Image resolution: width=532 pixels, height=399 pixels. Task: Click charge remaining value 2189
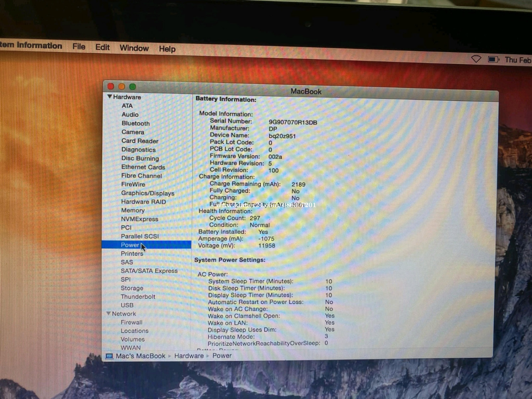[298, 184]
